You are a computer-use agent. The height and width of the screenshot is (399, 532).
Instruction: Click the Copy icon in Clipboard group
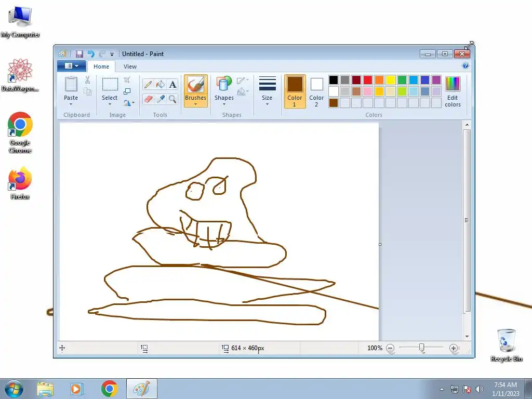87,91
